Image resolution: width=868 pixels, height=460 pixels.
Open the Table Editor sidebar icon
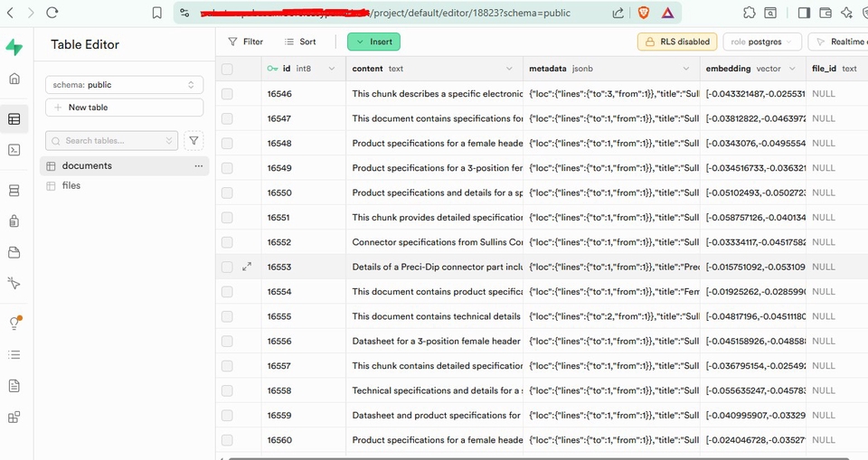click(x=14, y=118)
